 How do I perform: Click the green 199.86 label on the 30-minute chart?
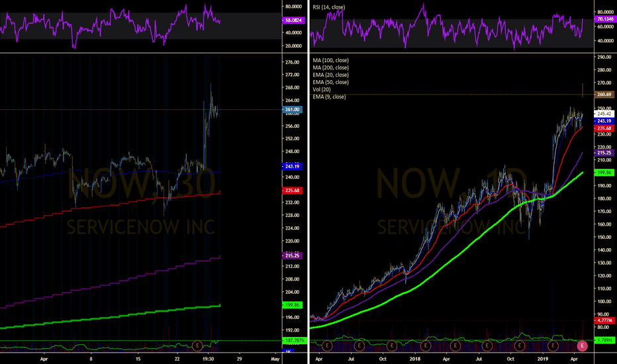[x=293, y=305]
